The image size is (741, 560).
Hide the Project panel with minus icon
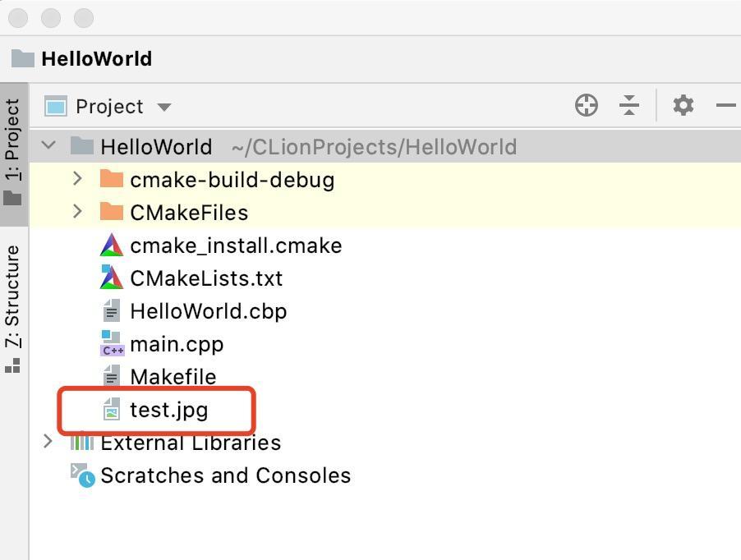click(726, 105)
